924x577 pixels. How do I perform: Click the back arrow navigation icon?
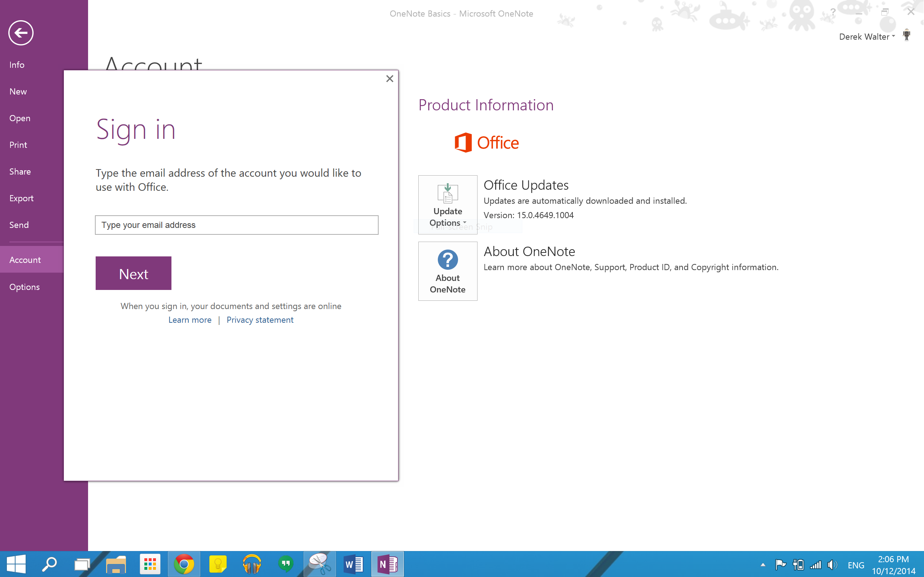pos(21,32)
